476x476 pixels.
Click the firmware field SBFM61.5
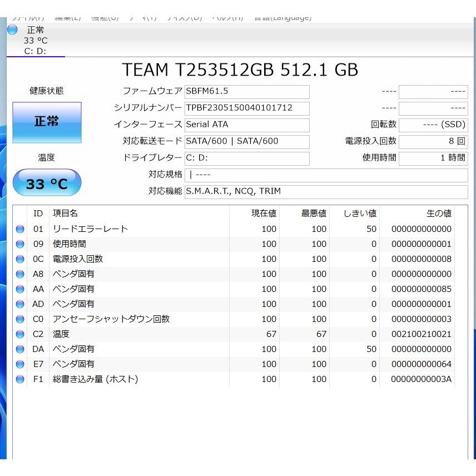click(247, 92)
